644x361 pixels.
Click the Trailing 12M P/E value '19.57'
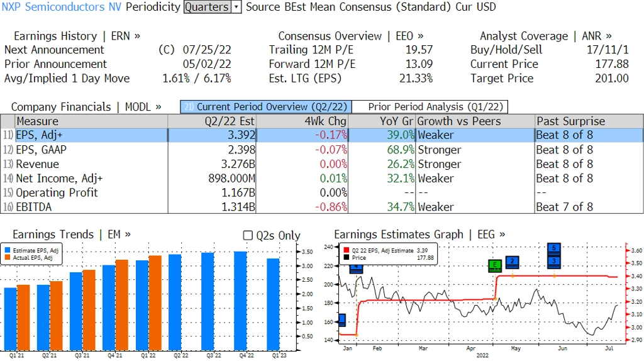coord(419,50)
